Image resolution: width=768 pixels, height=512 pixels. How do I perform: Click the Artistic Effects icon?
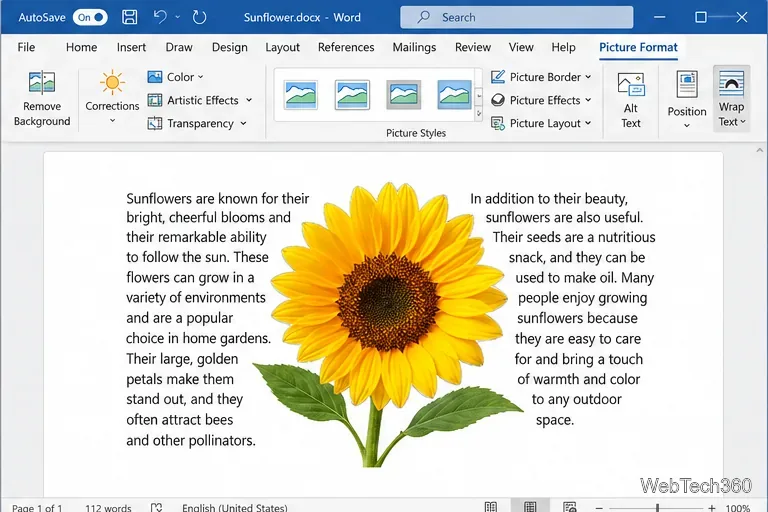[x=155, y=100]
